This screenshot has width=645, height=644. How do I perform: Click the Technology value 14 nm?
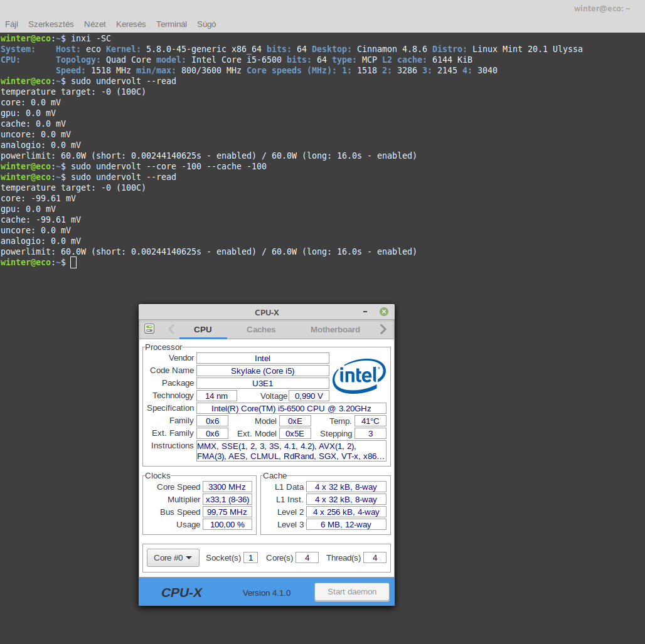216,396
